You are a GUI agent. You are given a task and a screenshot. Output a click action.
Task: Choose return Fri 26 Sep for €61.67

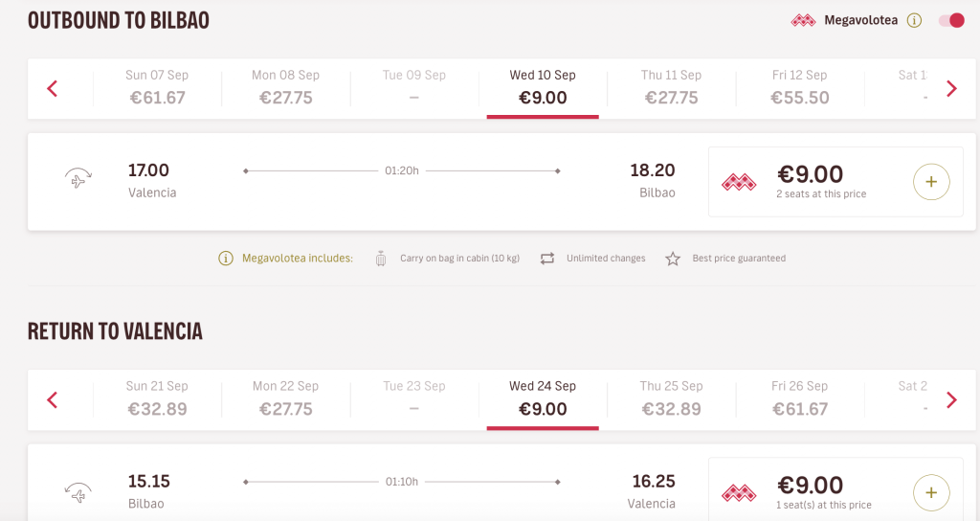coord(800,398)
